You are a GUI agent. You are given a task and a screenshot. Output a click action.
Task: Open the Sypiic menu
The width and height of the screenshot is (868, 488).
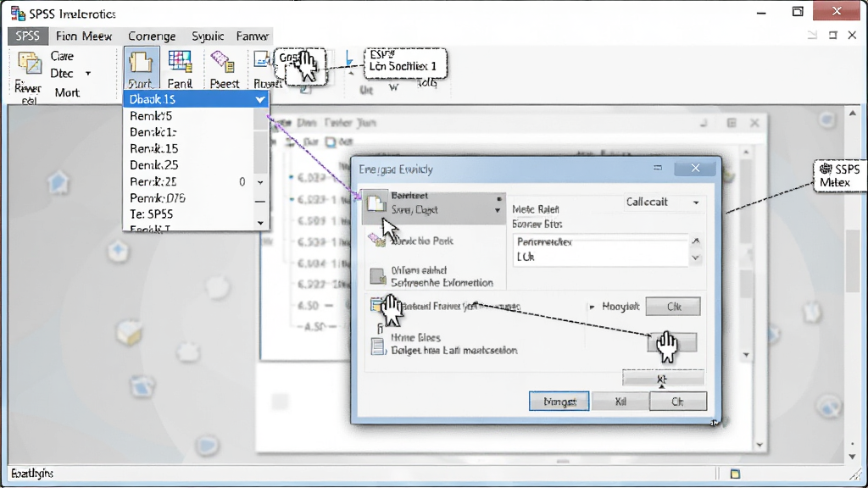click(208, 36)
